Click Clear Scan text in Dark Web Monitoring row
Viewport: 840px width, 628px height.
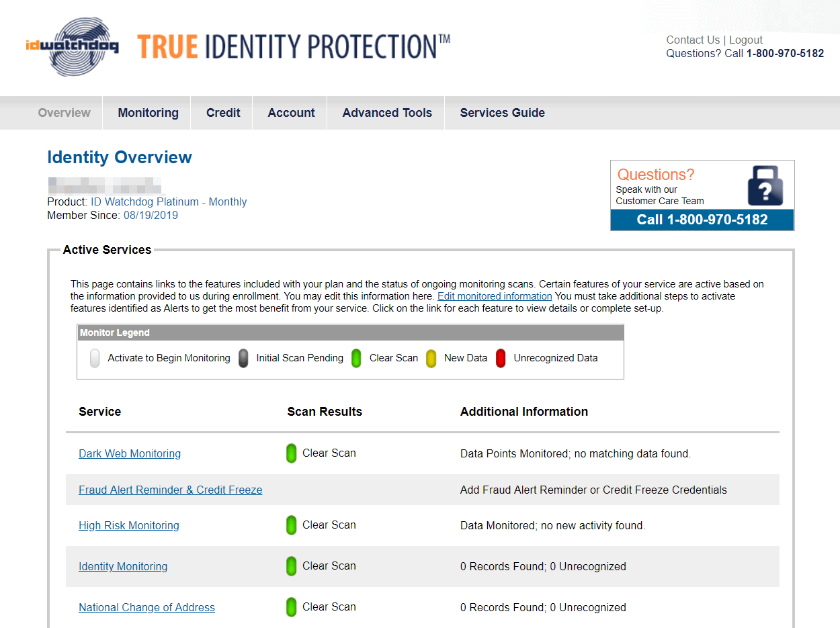[329, 453]
